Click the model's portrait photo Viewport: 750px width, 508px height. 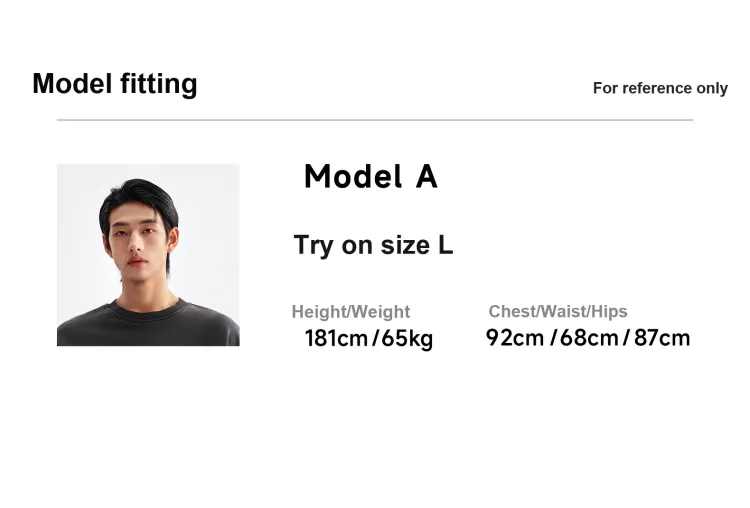148,255
